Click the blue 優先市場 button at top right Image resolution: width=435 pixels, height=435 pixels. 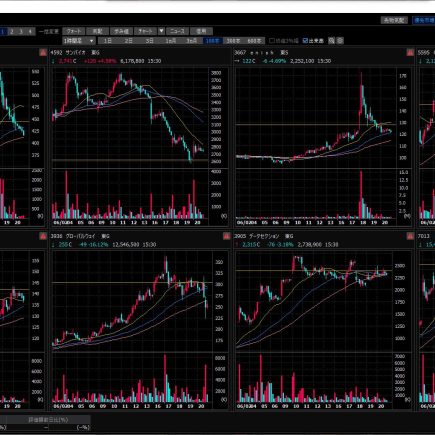pos(423,20)
